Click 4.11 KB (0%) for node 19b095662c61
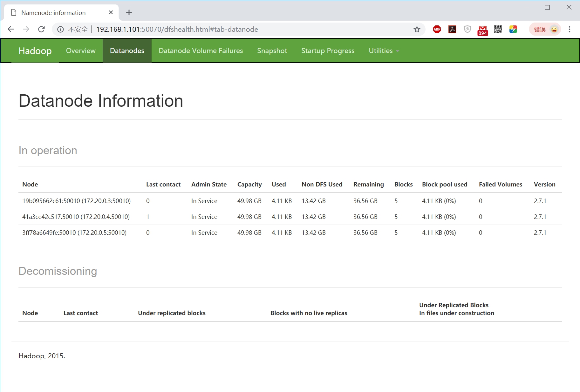This screenshot has height=392, width=580. pyautogui.click(x=439, y=201)
